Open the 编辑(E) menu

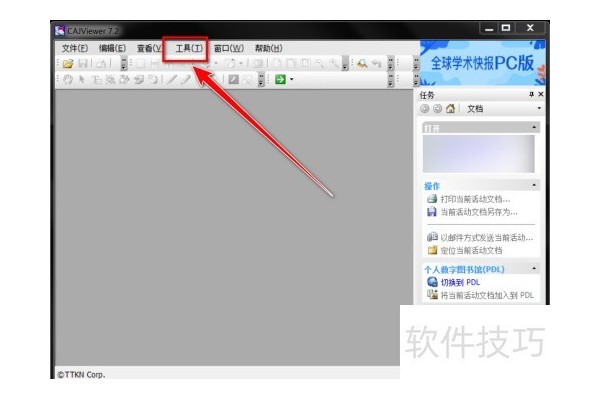112,48
